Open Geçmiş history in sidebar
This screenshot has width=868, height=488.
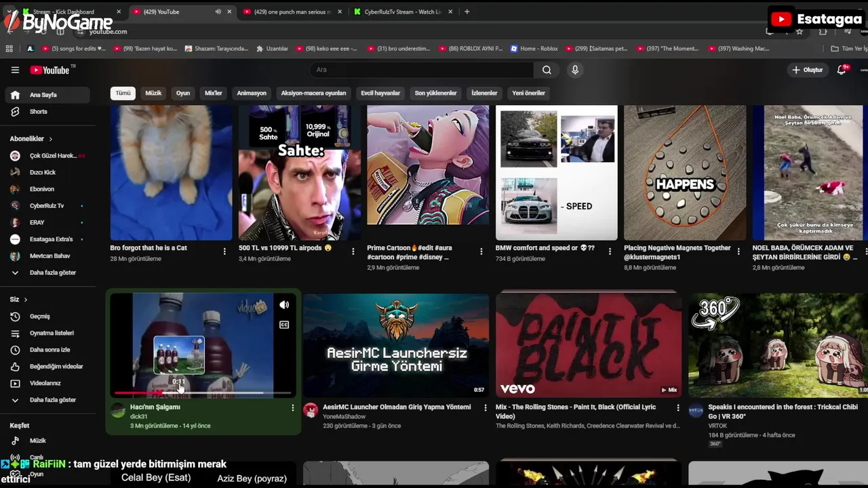(46, 317)
